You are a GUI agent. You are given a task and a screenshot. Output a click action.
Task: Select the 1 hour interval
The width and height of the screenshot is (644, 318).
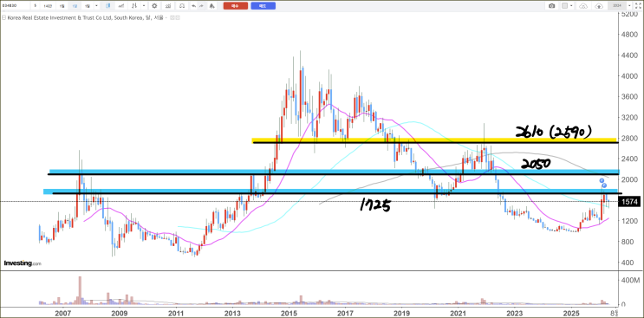tap(48, 6)
